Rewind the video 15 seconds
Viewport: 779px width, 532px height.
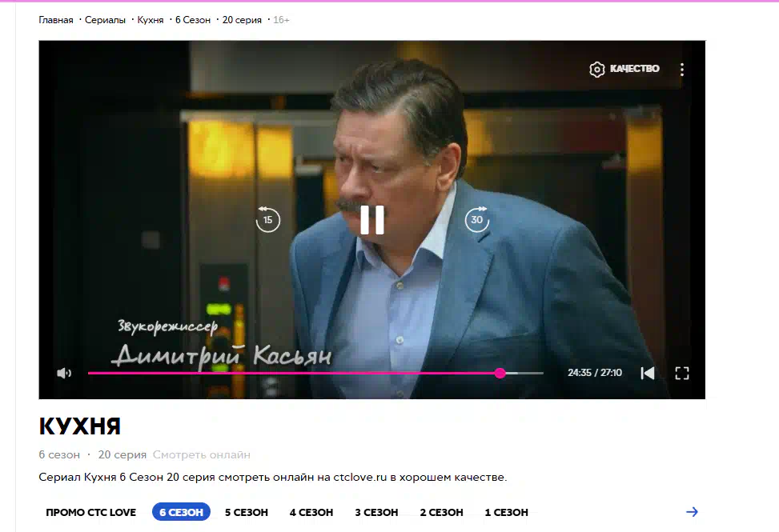(267, 219)
